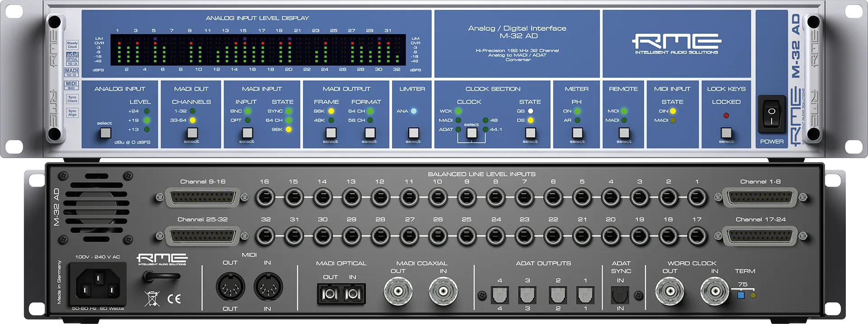This screenshot has width=868, height=324.
Task: Click the MADI Optical OUT port
Action: [329, 295]
